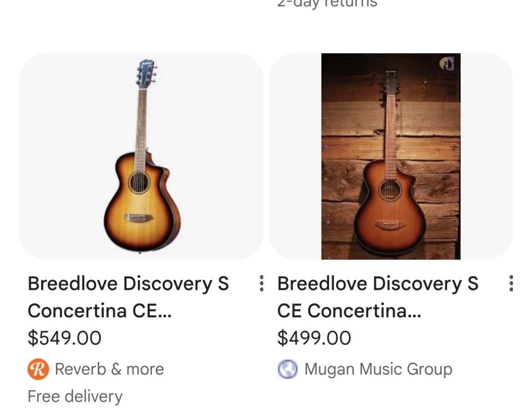
Task: Tap the partially visible '2-day returns' text
Action: pos(327,4)
